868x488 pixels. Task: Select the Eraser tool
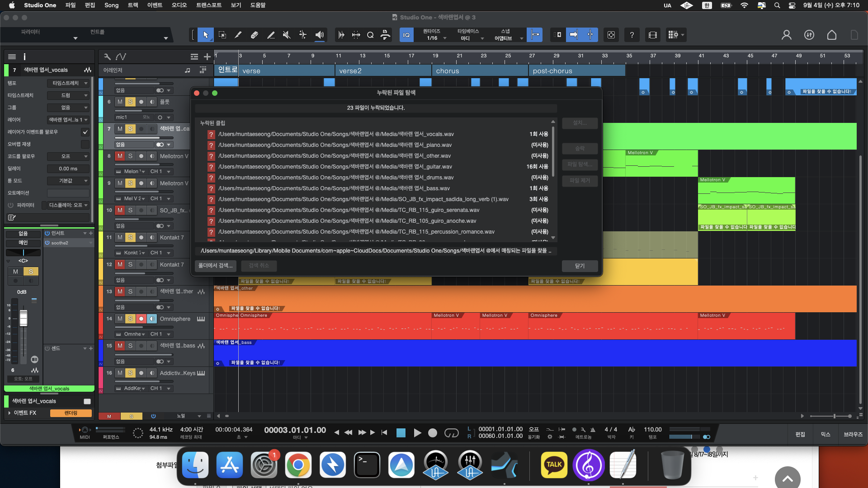(254, 35)
